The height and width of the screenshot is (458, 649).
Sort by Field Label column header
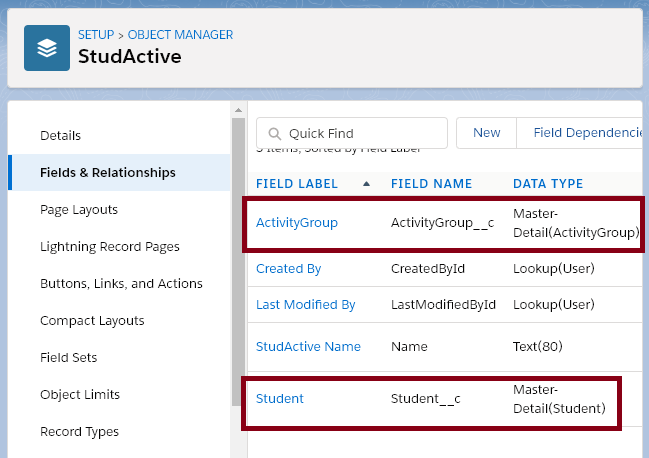point(297,184)
